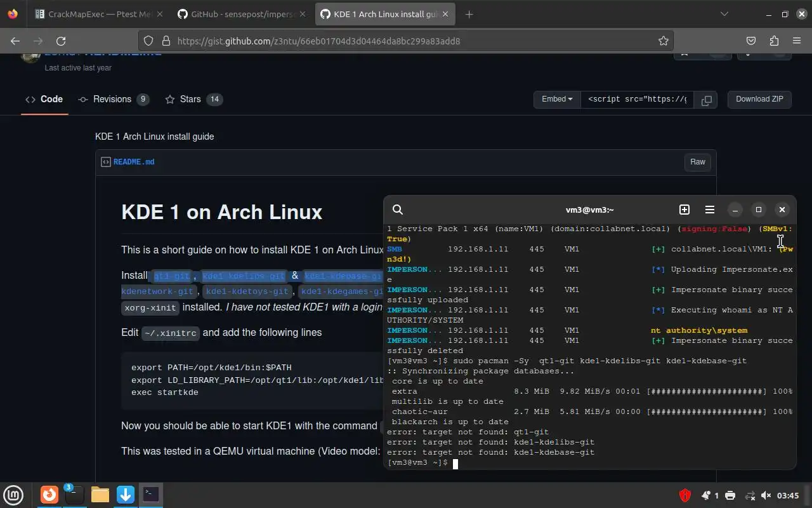Focus the gist.github.com address bar
Screen dimensions: 812x508
406,41
